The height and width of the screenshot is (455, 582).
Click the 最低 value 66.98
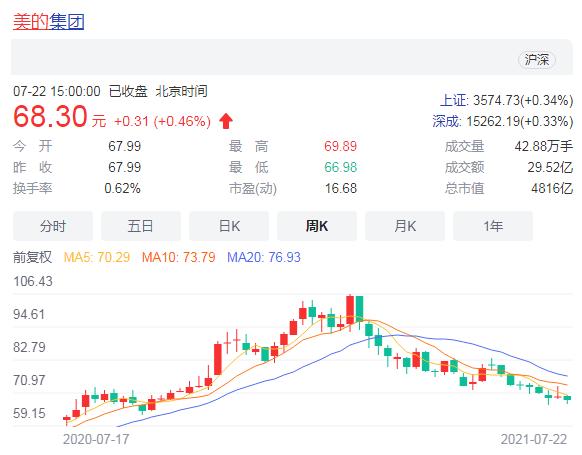coord(340,167)
